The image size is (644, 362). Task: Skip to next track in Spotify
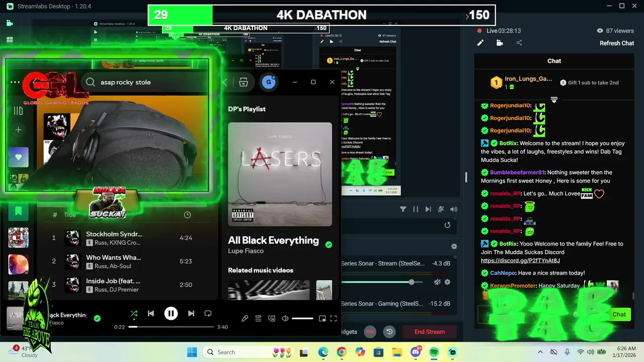pyautogui.click(x=191, y=314)
